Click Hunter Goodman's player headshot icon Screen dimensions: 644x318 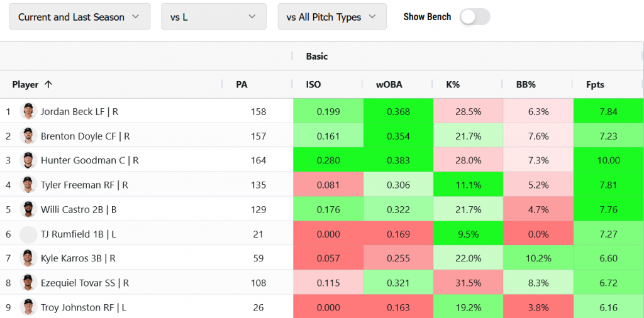[x=28, y=160]
